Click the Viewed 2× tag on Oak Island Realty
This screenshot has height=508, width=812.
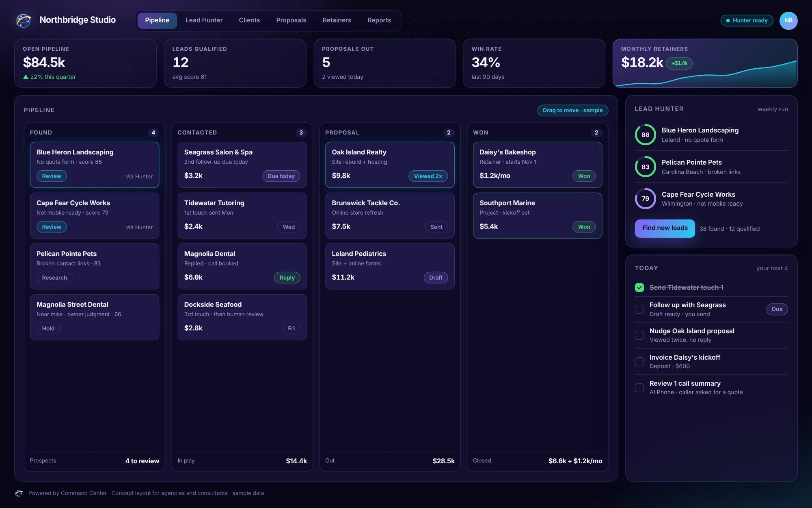click(x=428, y=176)
